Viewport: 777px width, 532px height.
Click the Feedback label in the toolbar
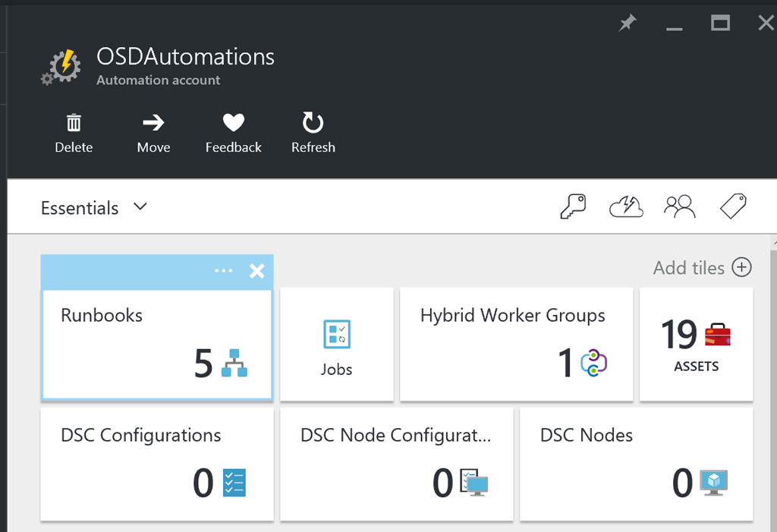click(234, 147)
